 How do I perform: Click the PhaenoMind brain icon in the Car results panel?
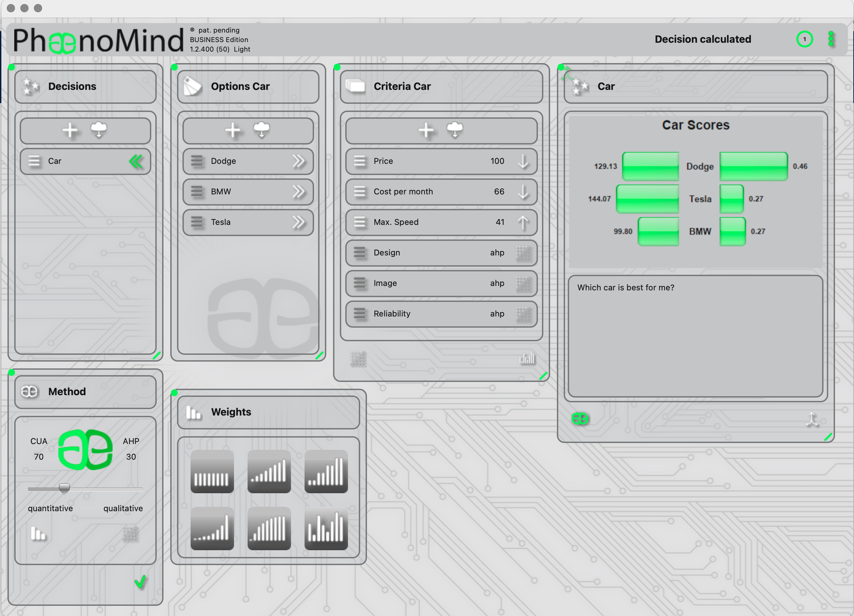580,418
